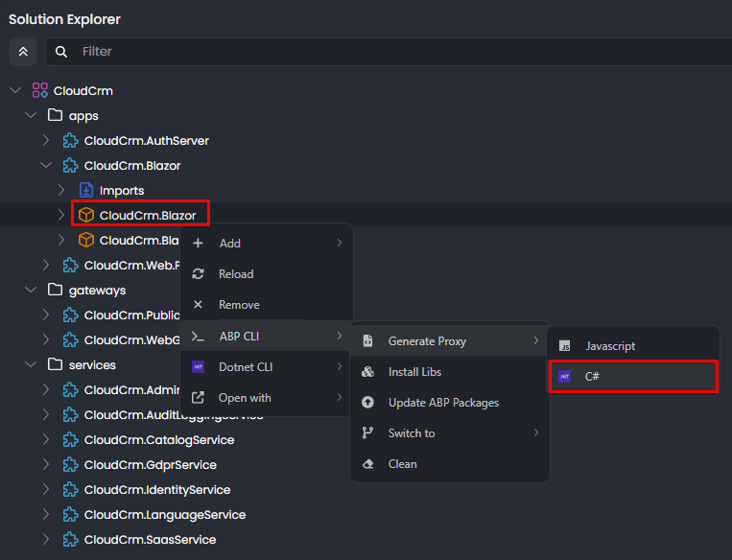Viewport: 732px width, 560px height.
Task: Collapse the CloudCrm root node chevron
Action: 14,90
